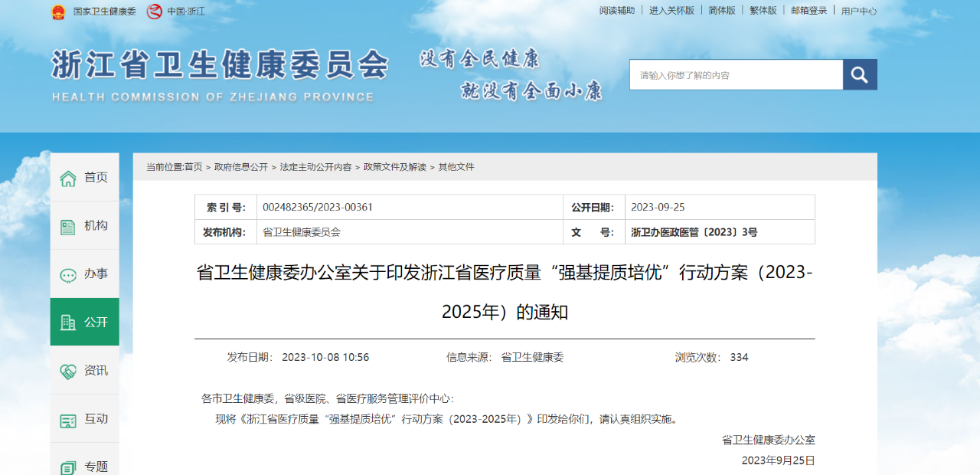Open the 资讯 sidebar menu item

click(85, 370)
